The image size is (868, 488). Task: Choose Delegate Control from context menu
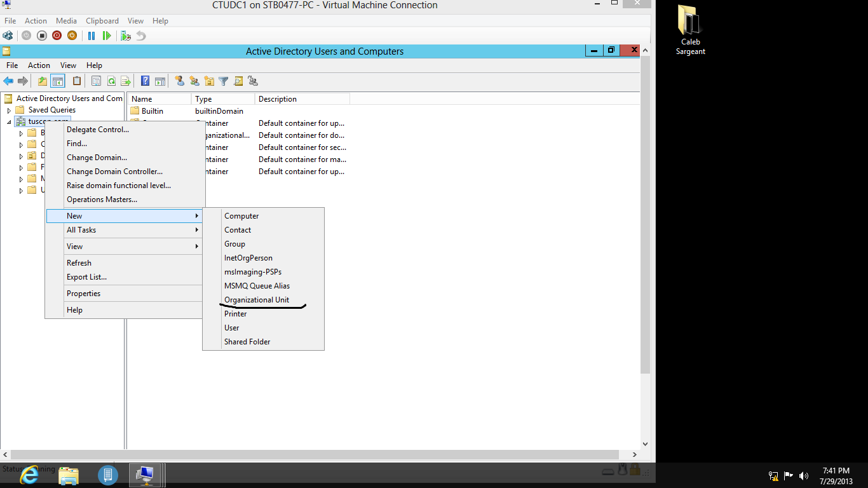[x=125, y=130]
